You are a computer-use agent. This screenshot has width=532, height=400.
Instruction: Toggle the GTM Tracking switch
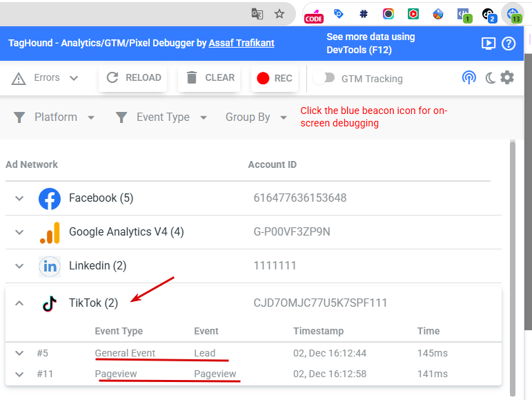point(324,78)
